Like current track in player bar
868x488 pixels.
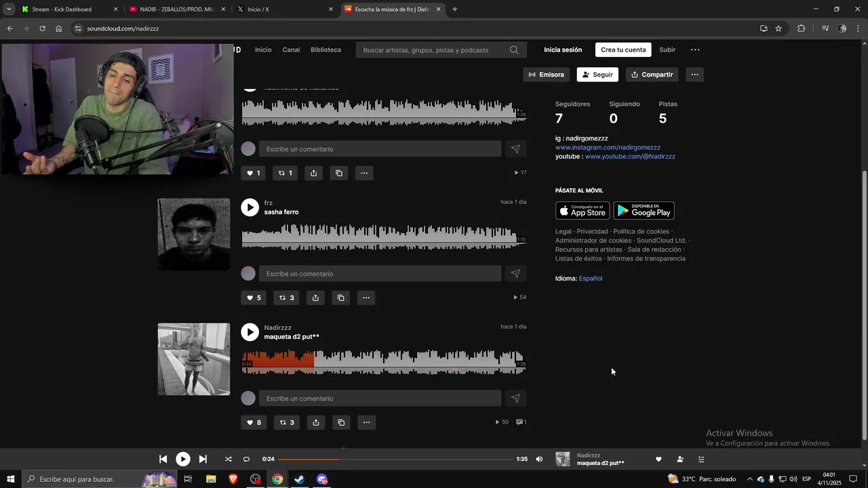pos(658,459)
